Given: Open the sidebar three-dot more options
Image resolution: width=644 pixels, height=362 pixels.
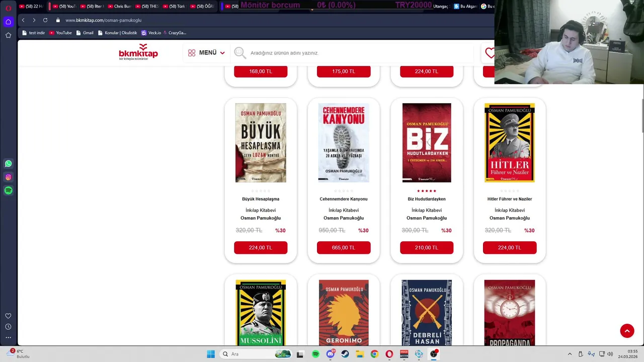Looking at the screenshot, I should [x=8, y=337].
